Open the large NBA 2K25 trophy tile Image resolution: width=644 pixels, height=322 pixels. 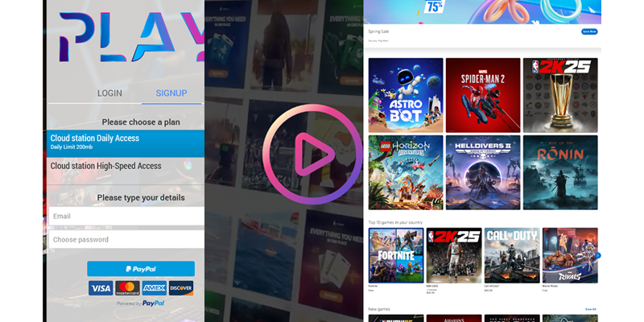560,95
